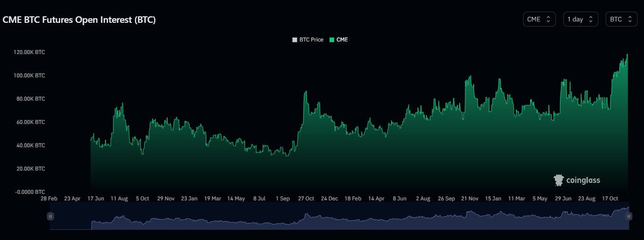Screen dimensions: 644x240
Task: Click the 20.00K BTC axis label
Action: (x=31, y=169)
